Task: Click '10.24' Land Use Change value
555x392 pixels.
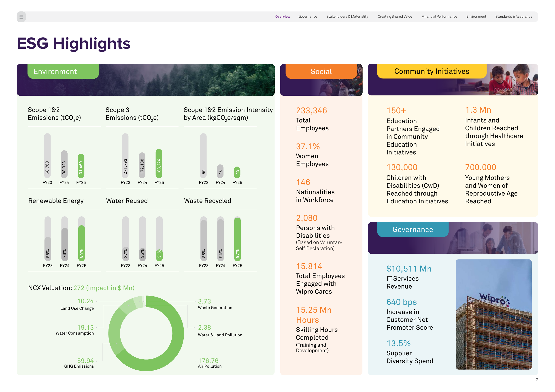Action: tap(85, 301)
